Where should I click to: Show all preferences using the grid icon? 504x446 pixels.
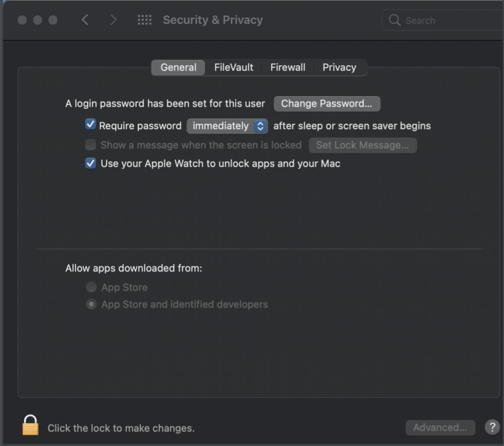coord(144,20)
